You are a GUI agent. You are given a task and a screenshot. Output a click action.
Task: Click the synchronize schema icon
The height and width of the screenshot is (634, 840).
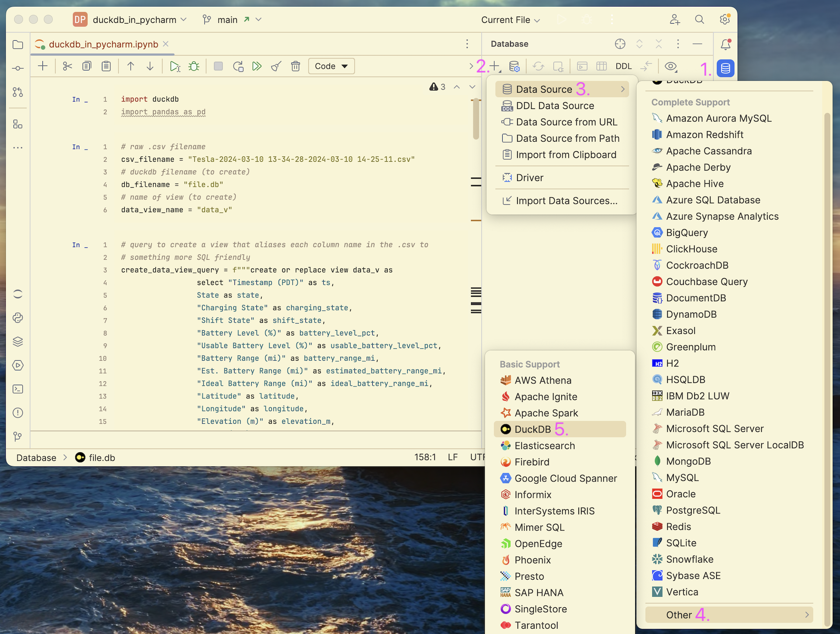pyautogui.click(x=539, y=66)
